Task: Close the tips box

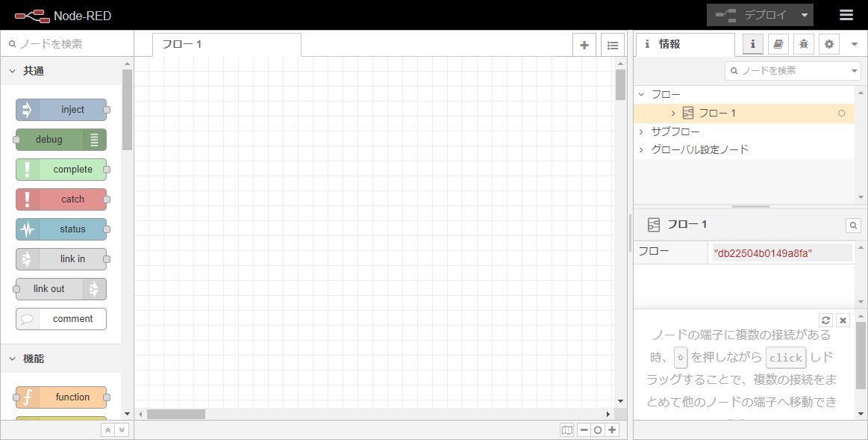Action: coord(843,320)
